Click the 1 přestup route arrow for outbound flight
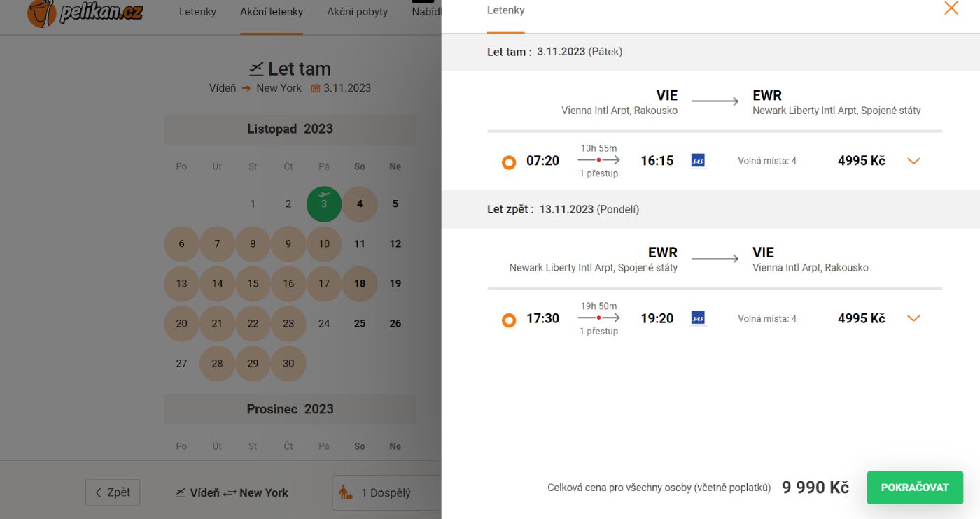This screenshot has height=519, width=980. click(598, 160)
